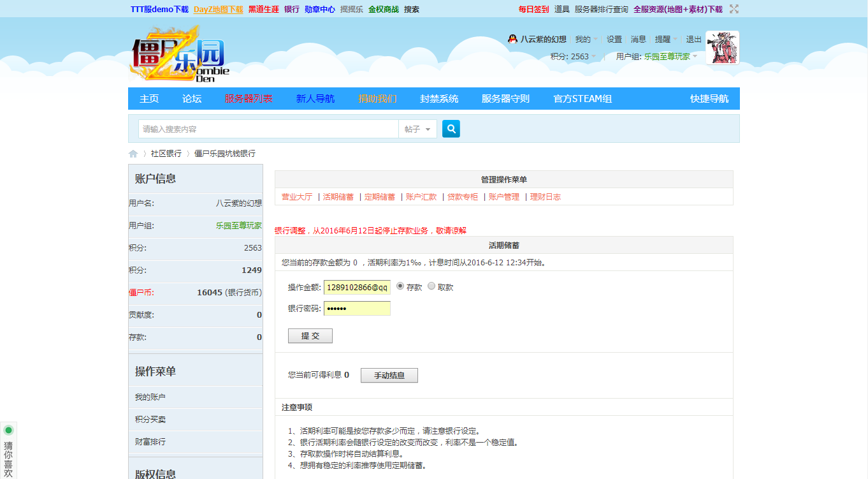868x479 pixels.
Task: Open the 金权商战 top link
Action: pyautogui.click(x=384, y=10)
